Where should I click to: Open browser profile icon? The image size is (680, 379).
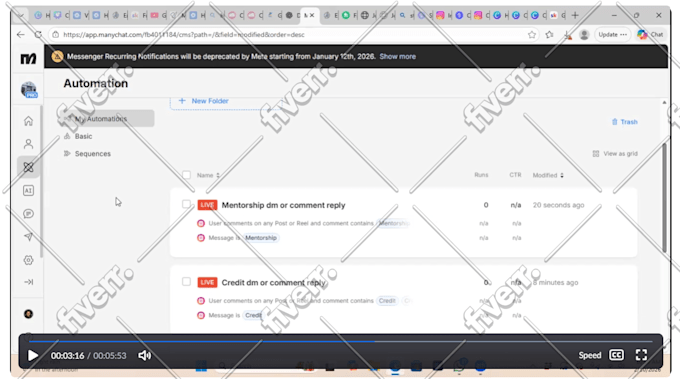(584, 35)
